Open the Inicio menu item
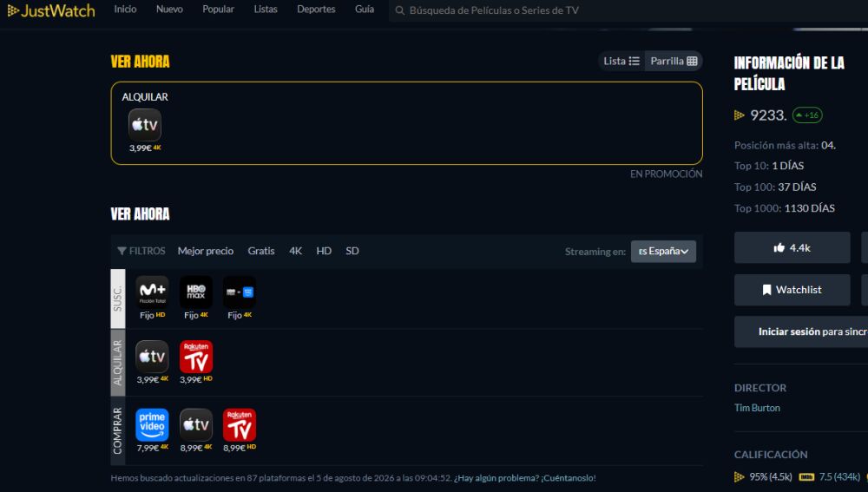868x492 pixels. tap(125, 10)
